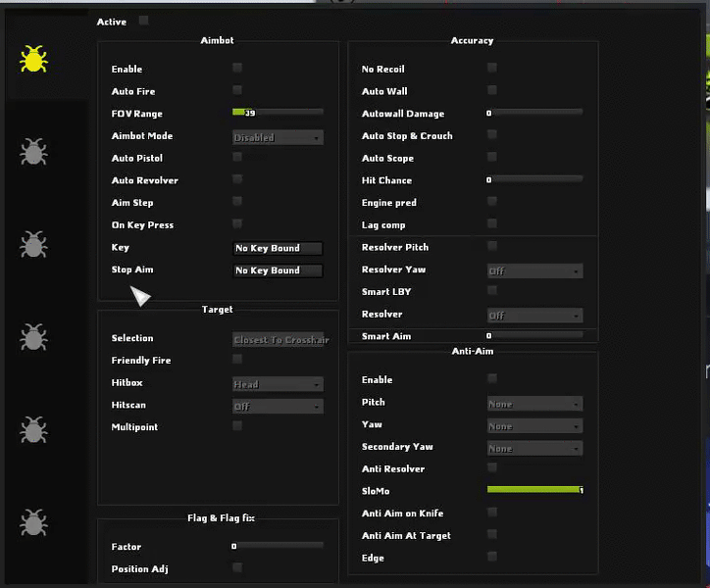Open the fifth bug icon in sidebar
The width and height of the screenshot is (710, 588).
point(33,429)
